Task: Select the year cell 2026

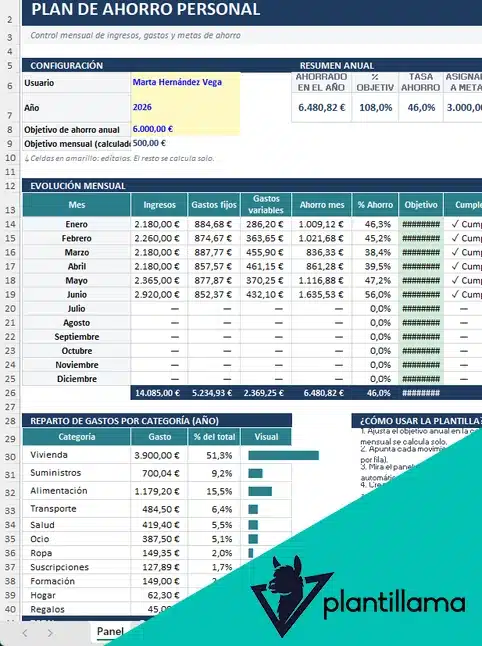Action: click(185, 107)
